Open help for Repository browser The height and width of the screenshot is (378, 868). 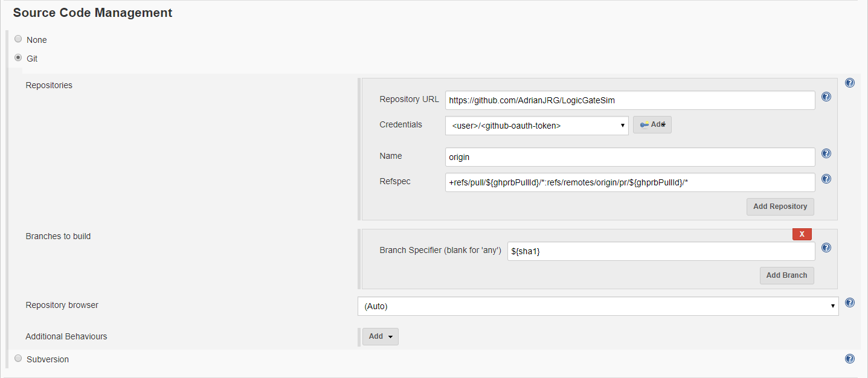850,303
